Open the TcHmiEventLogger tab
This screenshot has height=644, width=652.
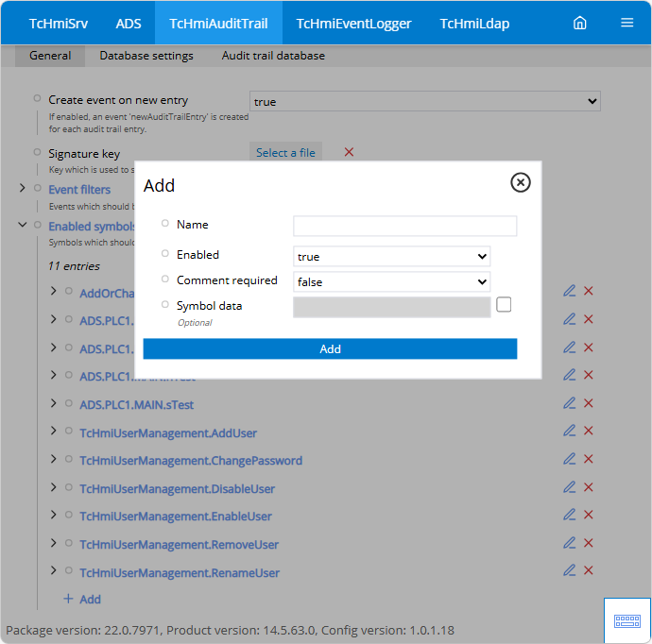coord(353,24)
